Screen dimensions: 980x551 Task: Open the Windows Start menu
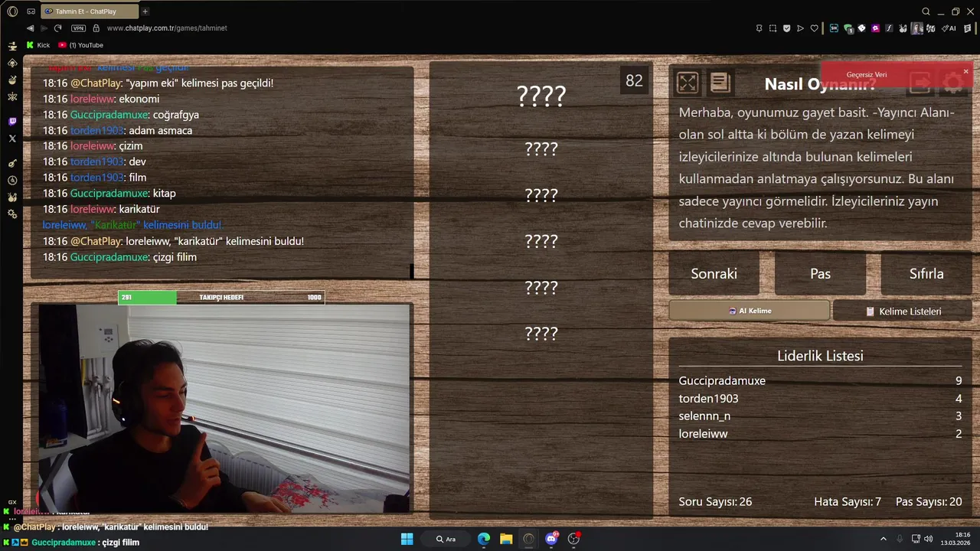pyautogui.click(x=407, y=539)
